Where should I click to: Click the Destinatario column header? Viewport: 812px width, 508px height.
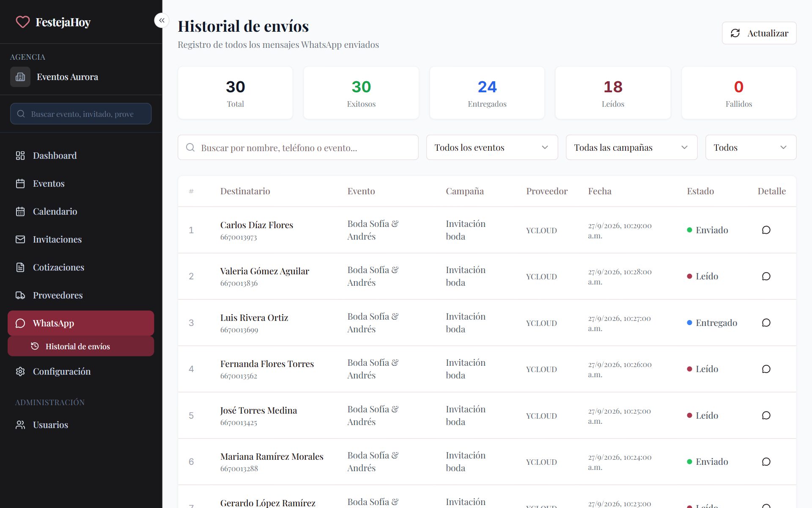[245, 191]
